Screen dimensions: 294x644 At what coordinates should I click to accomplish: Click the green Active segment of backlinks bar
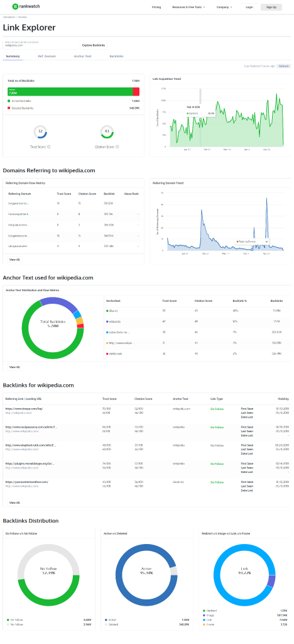tap(70, 92)
